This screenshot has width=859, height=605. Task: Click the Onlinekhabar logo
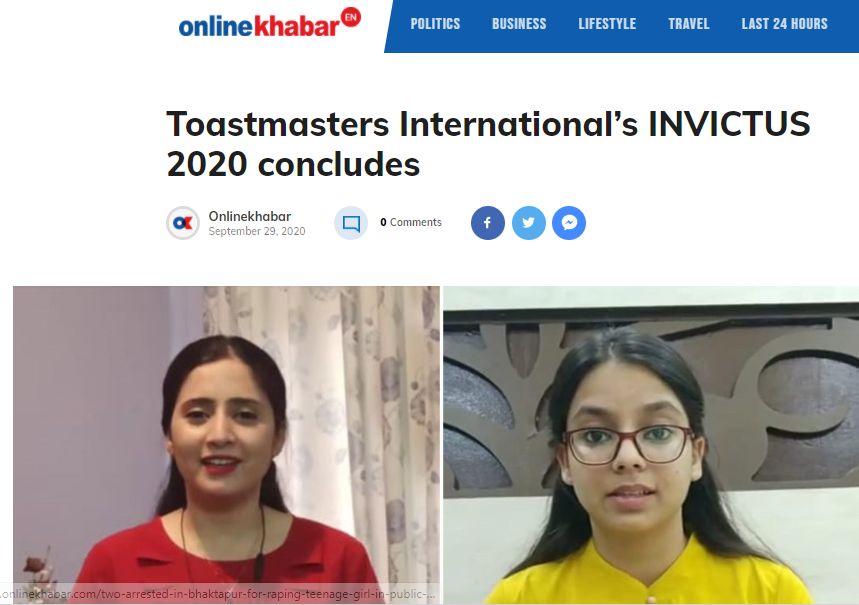270,24
